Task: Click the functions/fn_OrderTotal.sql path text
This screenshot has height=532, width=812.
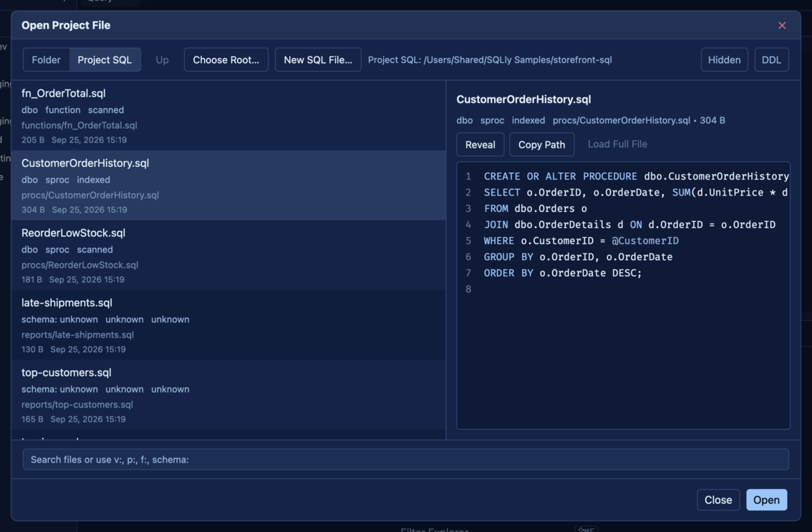Action: pos(79,125)
